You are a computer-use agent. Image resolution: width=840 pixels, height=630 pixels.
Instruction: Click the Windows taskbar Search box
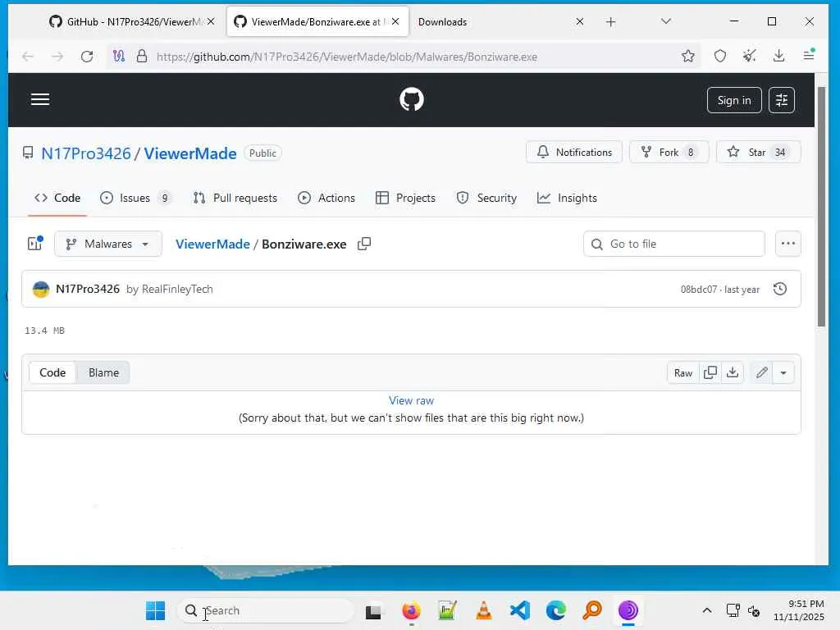point(265,610)
